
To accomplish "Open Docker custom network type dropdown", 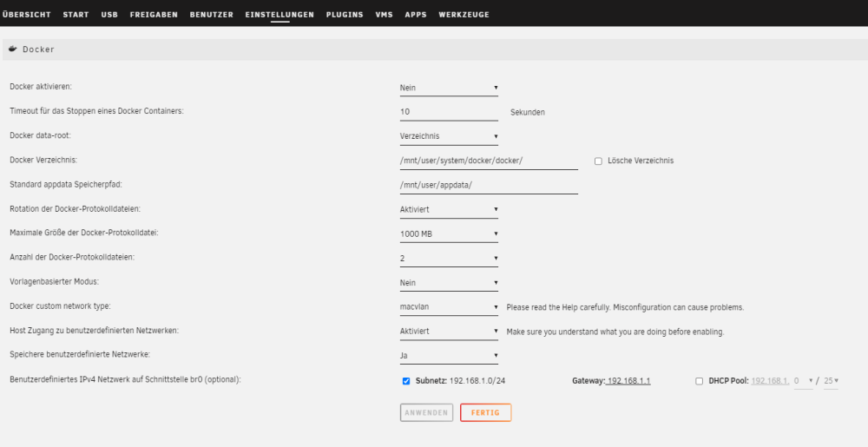I will point(449,306).
